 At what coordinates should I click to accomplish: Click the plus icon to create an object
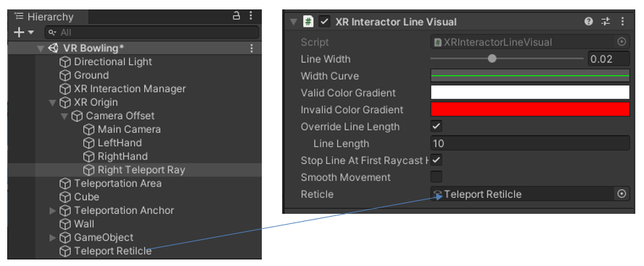[19, 33]
